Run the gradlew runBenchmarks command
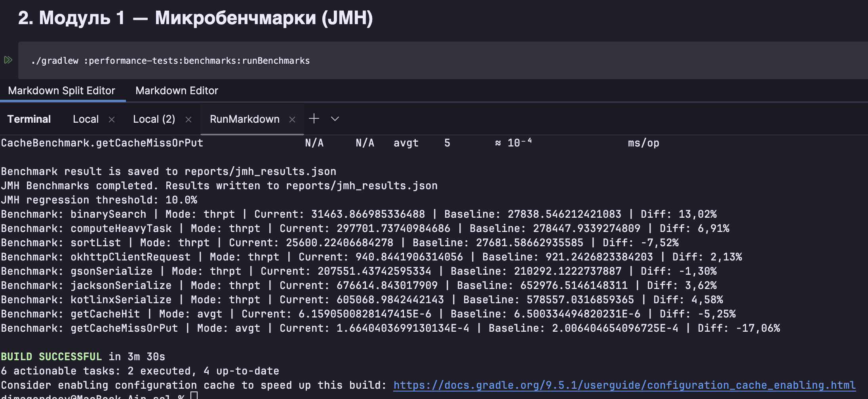The image size is (868, 399). [x=8, y=60]
